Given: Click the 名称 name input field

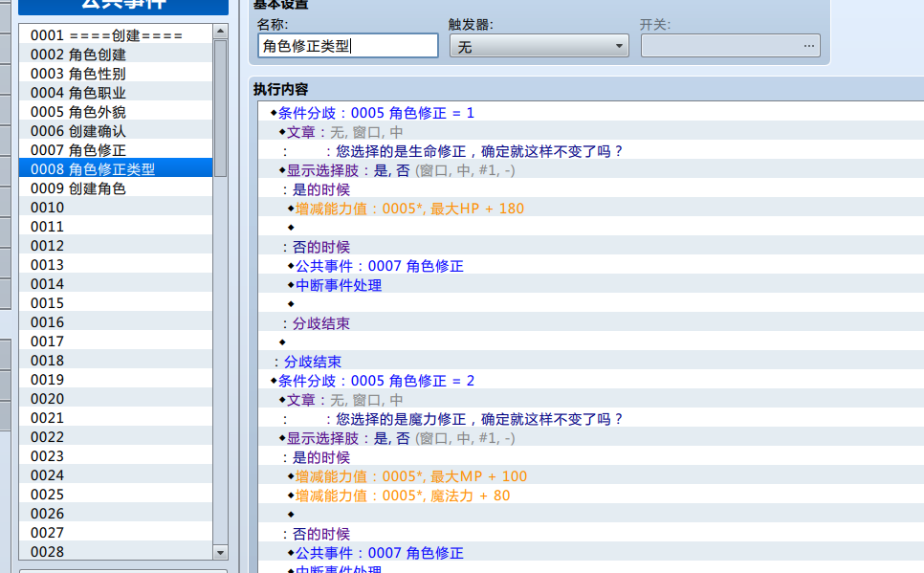Looking at the screenshot, I should coord(347,46).
